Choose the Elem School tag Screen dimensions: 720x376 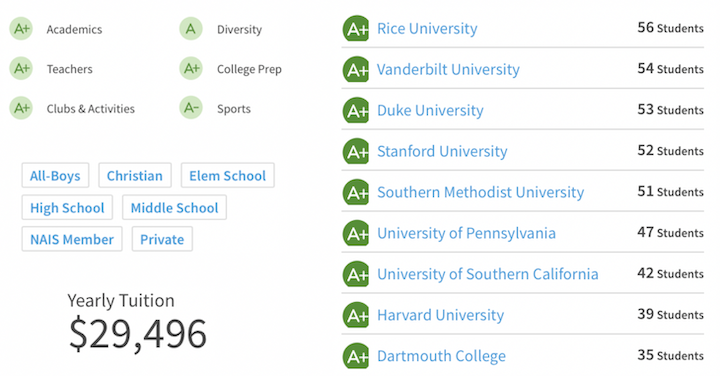(227, 175)
